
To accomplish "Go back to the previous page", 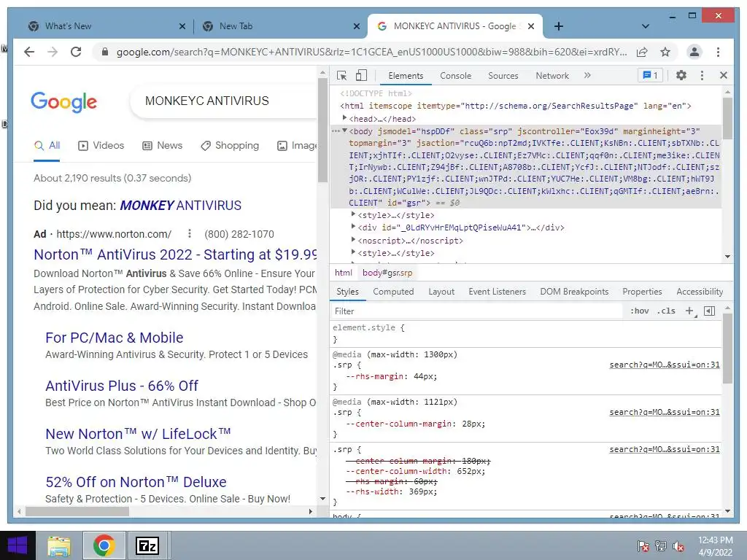I will [29, 52].
